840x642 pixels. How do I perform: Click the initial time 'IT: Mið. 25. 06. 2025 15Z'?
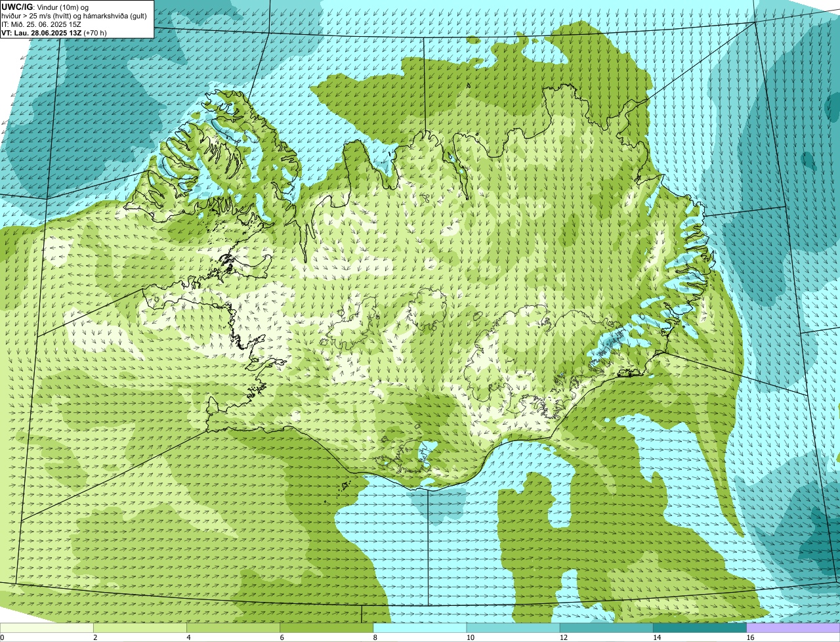42,24
